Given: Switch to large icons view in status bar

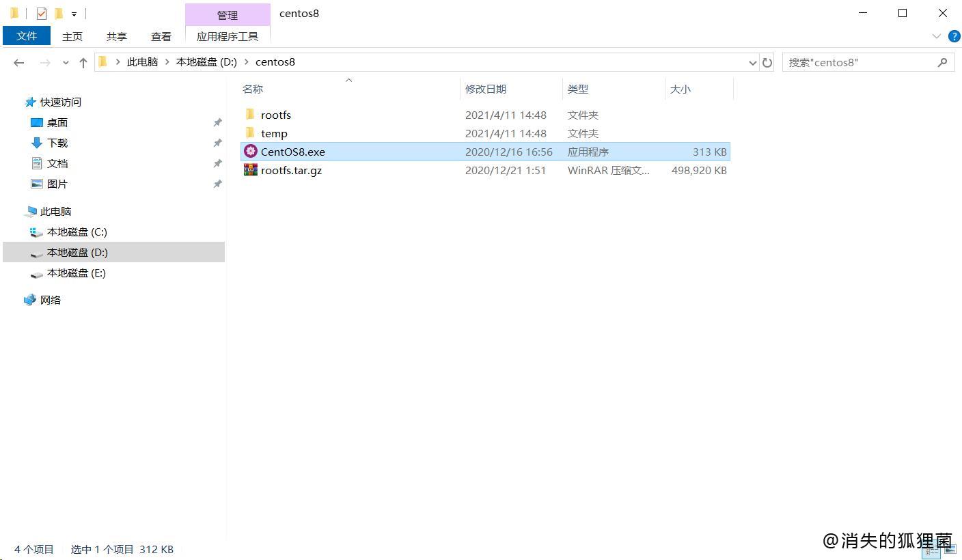Looking at the screenshot, I should click(950, 550).
